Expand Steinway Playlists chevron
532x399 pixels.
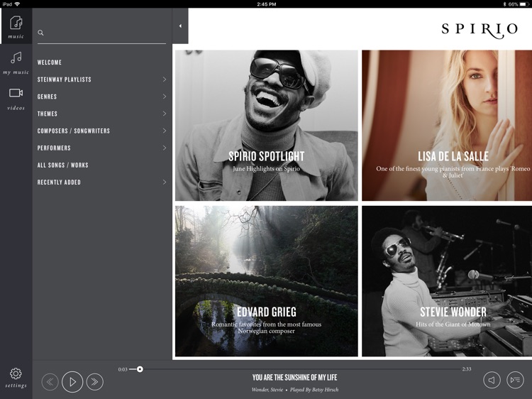[x=165, y=79]
